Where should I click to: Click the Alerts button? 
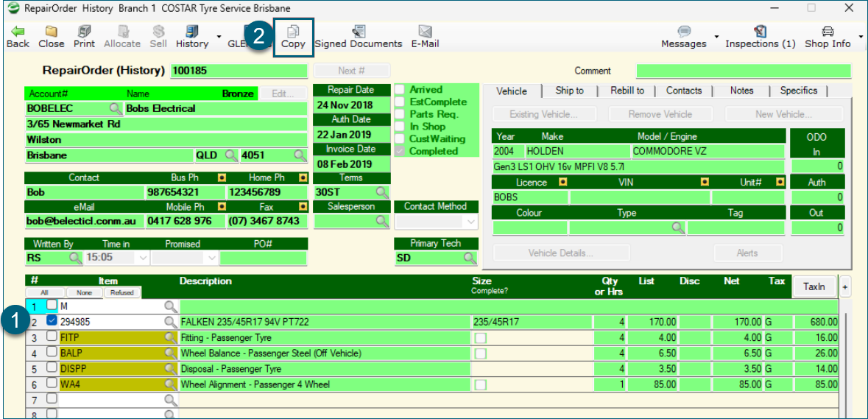[x=747, y=253]
